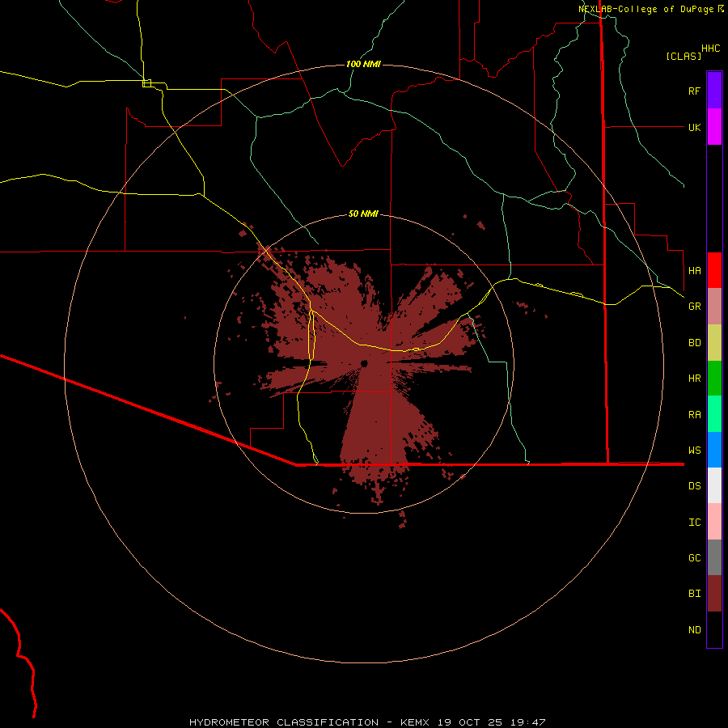Click the 100 NMI range ring label

click(x=363, y=64)
